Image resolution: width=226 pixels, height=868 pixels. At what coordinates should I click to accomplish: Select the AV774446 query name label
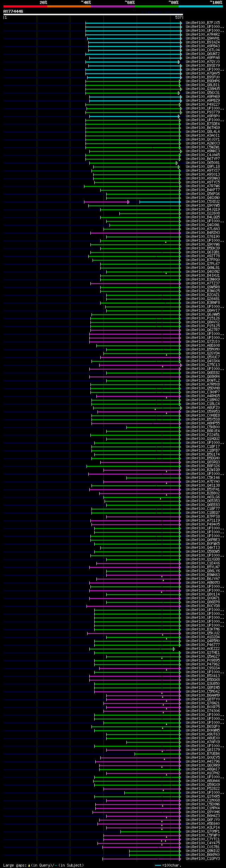[13, 11]
